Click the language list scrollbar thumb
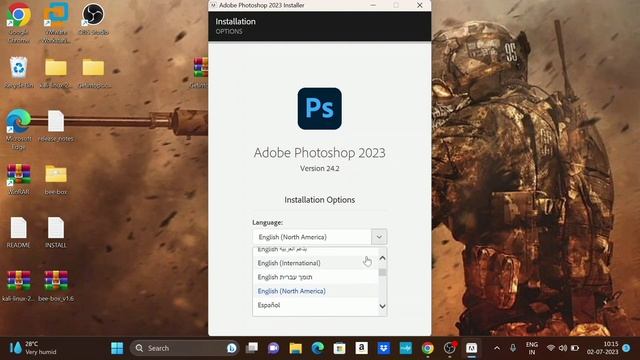Image resolution: width=640 pixels, height=360 pixels. point(382,272)
